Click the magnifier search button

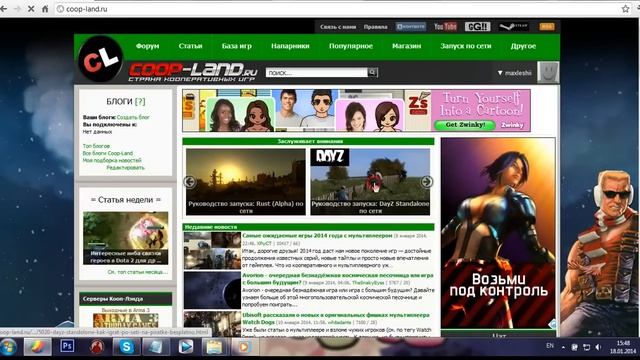point(372,72)
